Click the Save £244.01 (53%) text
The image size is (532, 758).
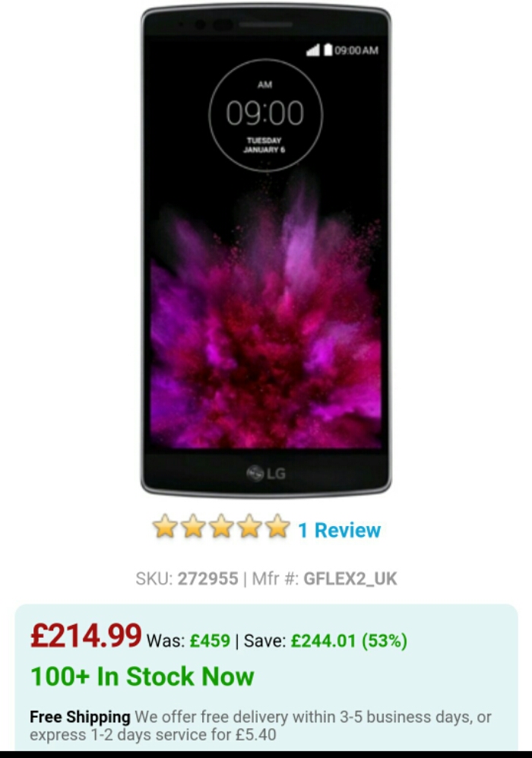[x=326, y=641]
